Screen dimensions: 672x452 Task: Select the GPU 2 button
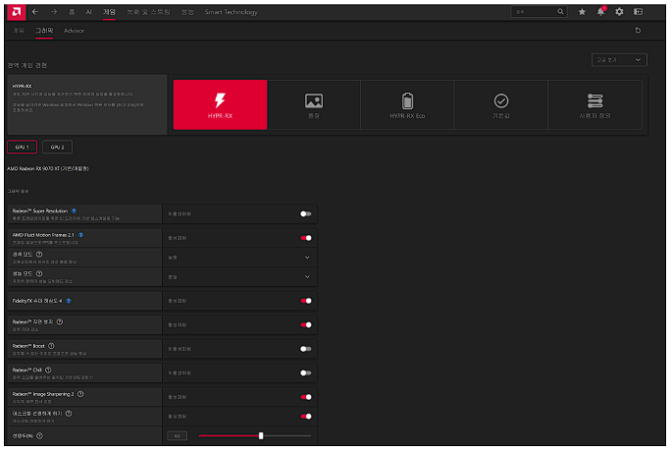(57, 147)
